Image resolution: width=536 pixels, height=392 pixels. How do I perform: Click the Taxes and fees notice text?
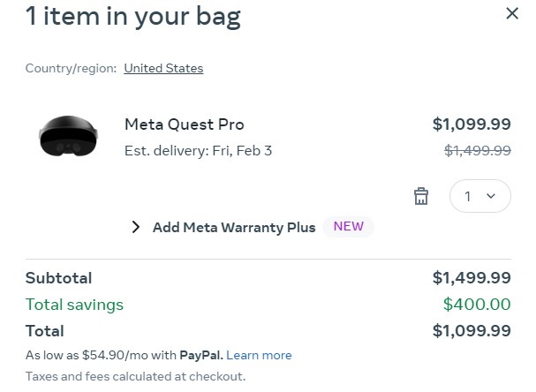pyautogui.click(x=135, y=376)
